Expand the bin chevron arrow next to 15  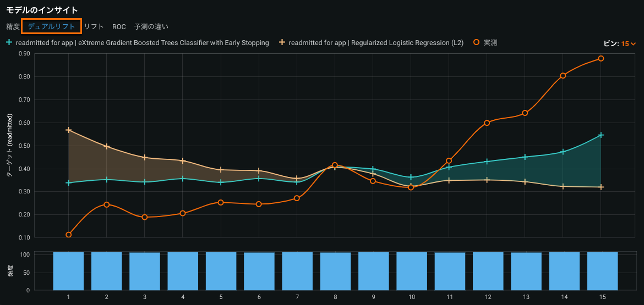tap(633, 44)
